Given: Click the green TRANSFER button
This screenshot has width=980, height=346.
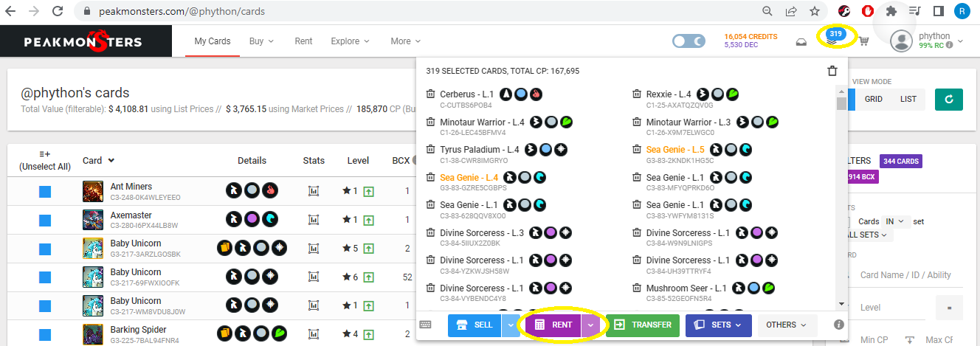Looking at the screenshot, I should tap(642, 325).
